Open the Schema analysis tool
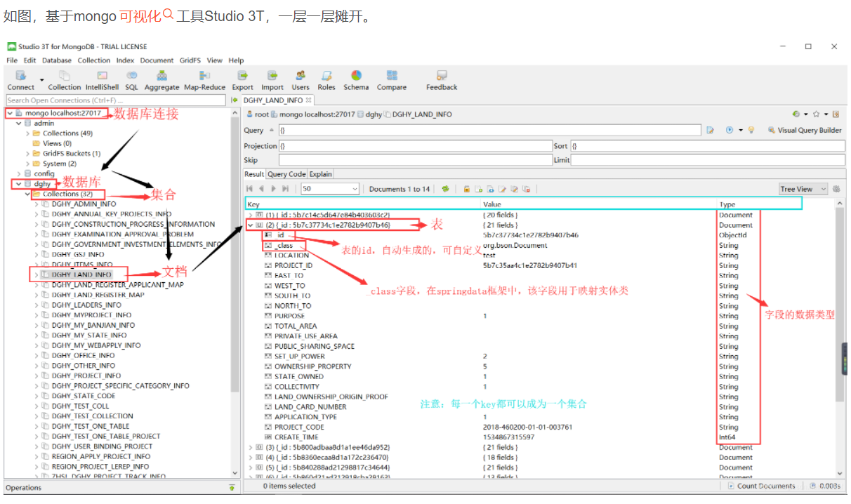The image size is (851, 504). click(356, 80)
